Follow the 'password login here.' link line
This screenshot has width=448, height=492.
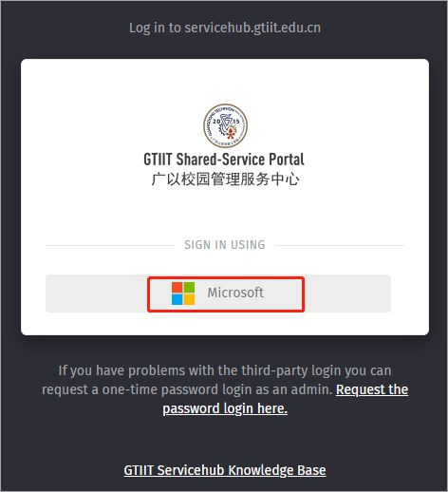click(225, 408)
